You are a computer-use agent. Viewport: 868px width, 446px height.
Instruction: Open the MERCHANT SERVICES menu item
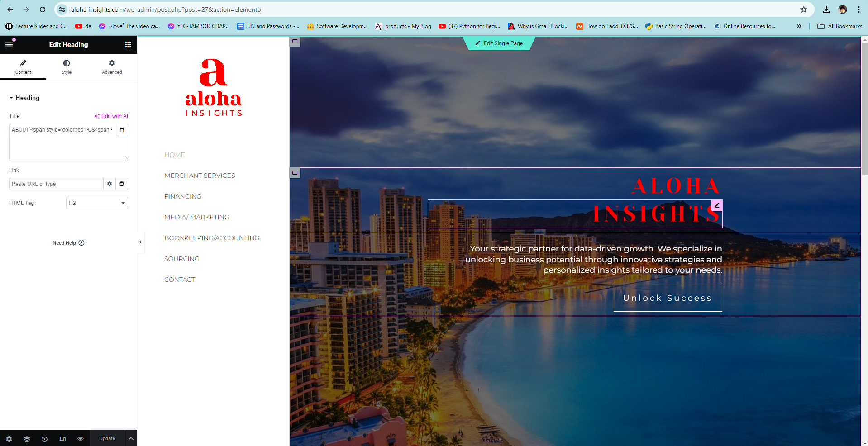click(x=200, y=176)
